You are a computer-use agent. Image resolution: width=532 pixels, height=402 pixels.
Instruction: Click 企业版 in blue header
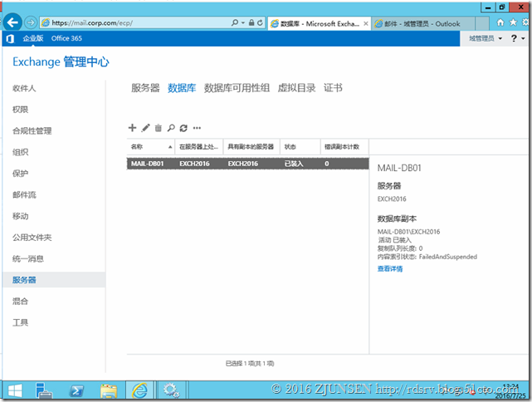tap(33, 38)
